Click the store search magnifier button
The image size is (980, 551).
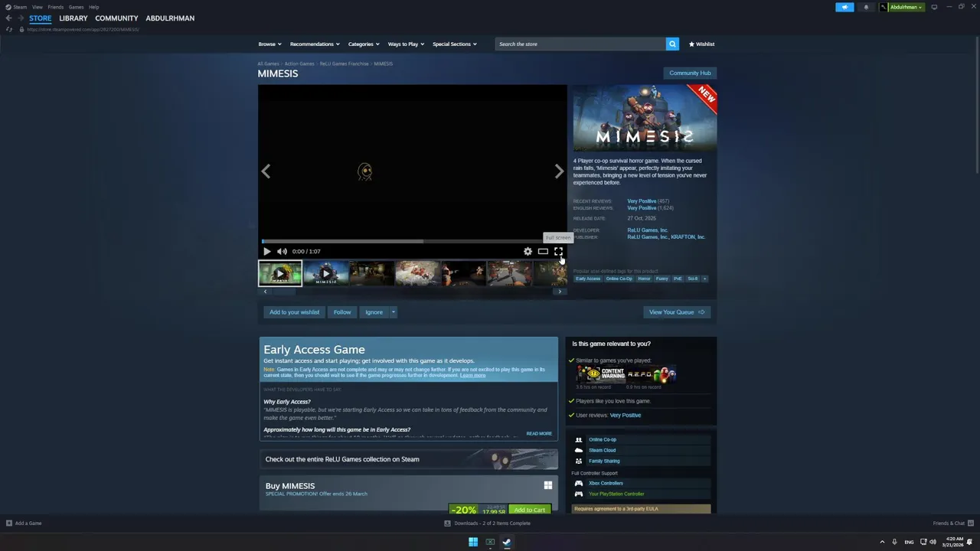pyautogui.click(x=672, y=44)
